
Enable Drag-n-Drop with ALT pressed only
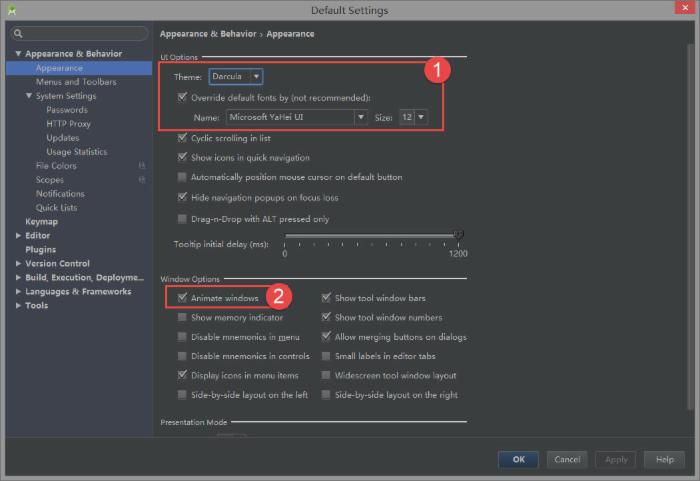pyautogui.click(x=182, y=219)
